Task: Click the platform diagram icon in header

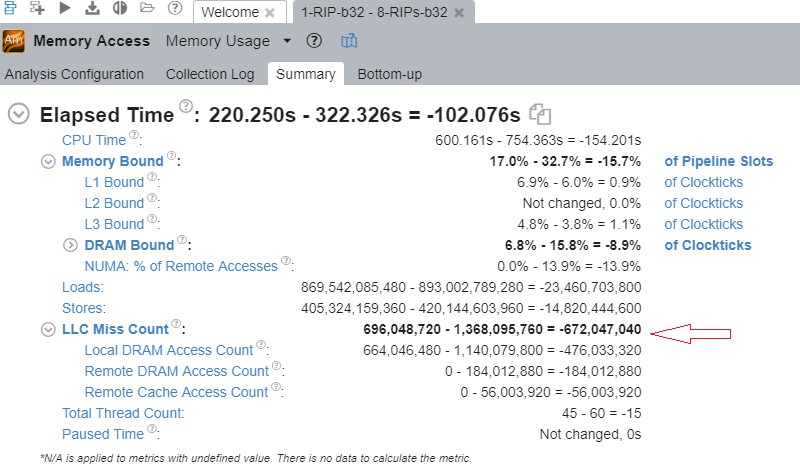Action: click(349, 41)
